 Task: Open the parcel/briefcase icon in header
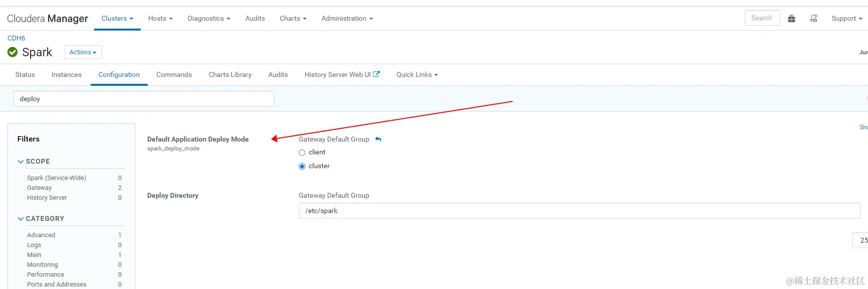click(x=792, y=18)
